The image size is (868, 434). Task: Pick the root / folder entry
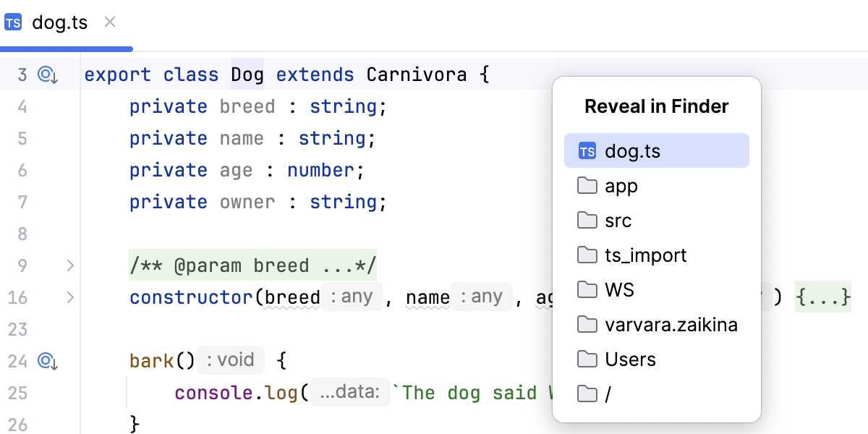tap(608, 394)
